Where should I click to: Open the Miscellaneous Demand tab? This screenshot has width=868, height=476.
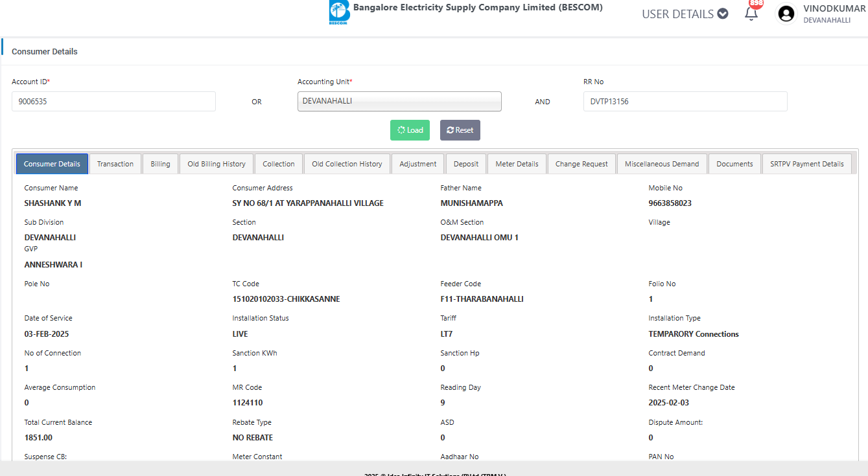click(662, 164)
